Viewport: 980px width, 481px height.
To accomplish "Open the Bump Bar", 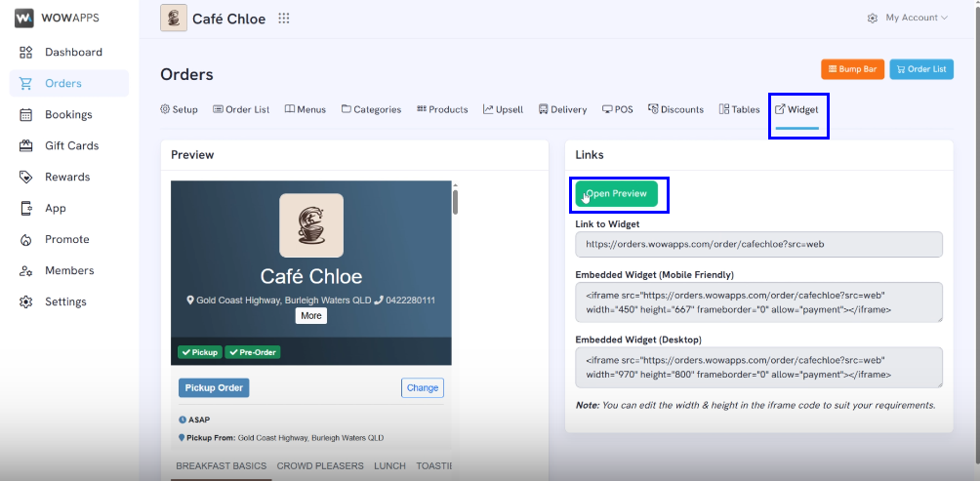I will tap(852, 68).
